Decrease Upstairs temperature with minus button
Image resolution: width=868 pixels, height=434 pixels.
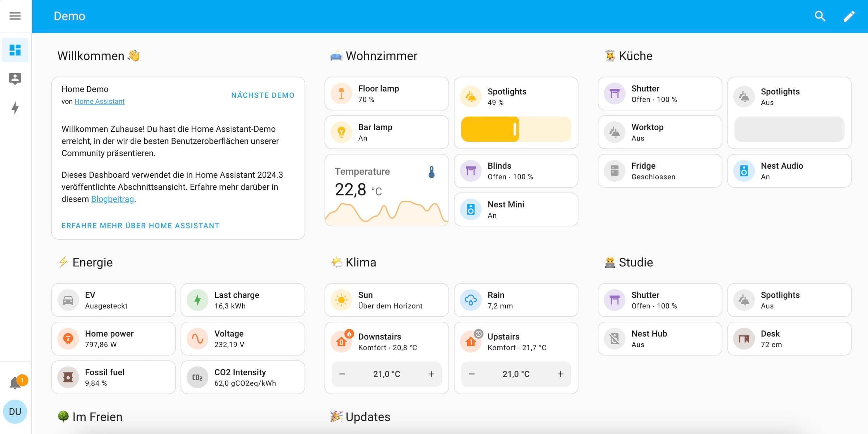[472, 374]
